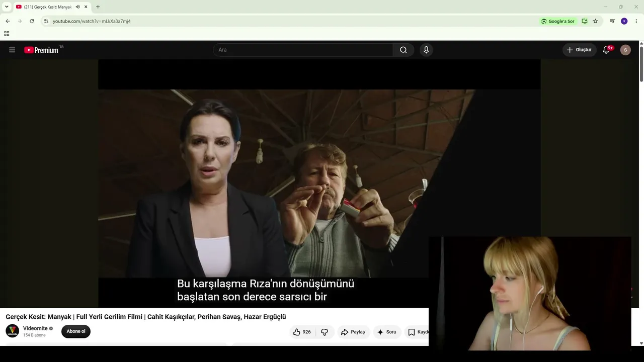Image resolution: width=644 pixels, height=362 pixels.
Task: Reload the page
Action: pyautogui.click(x=32, y=21)
